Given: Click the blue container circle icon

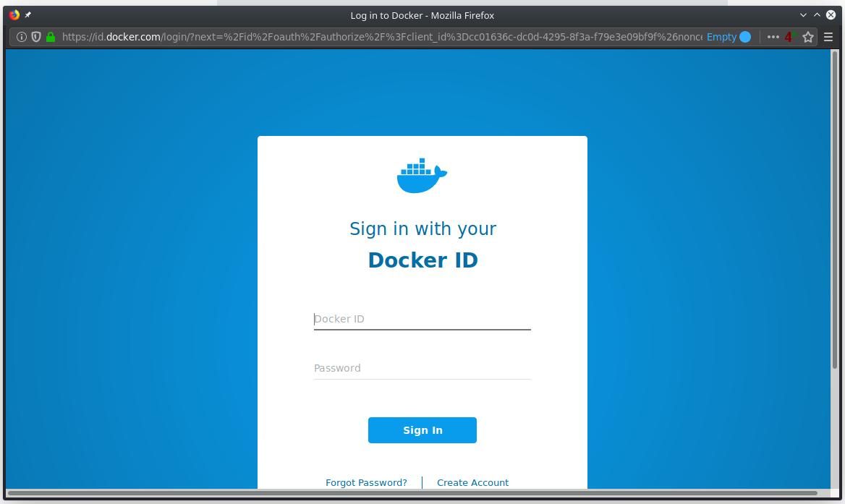Looking at the screenshot, I should [745, 37].
